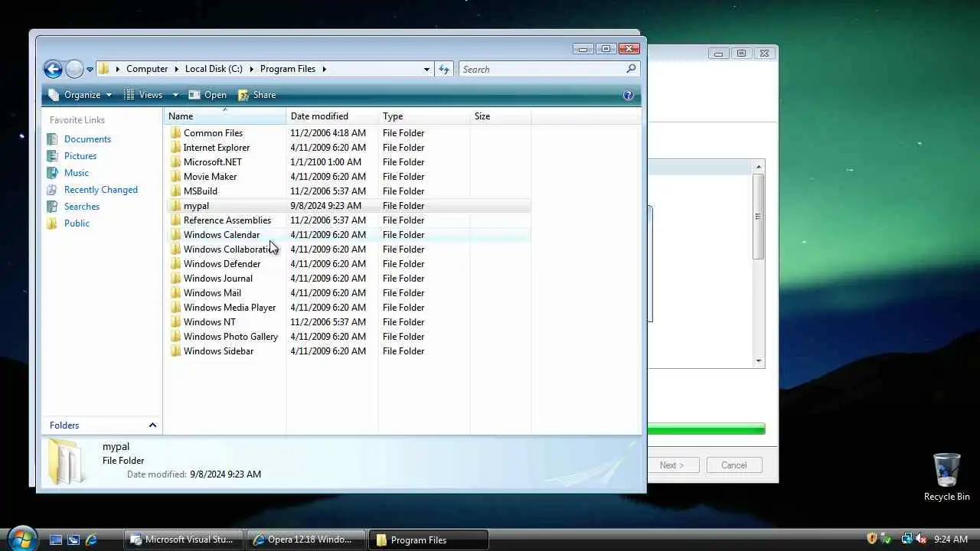Launch Internet Explorer from quick launch
Image resolution: width=980 pixels, height=551 pixels.
point(91,540)
